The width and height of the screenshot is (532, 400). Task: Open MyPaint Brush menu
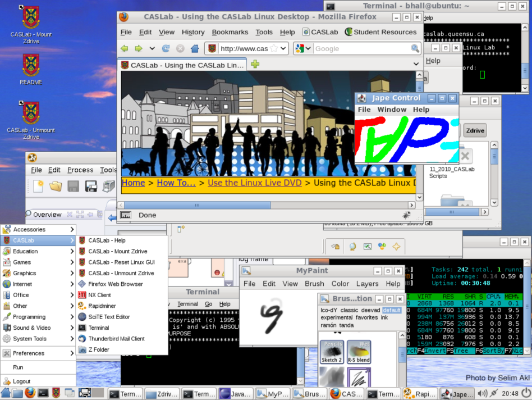pyautogui.click(x=314, y=284)
